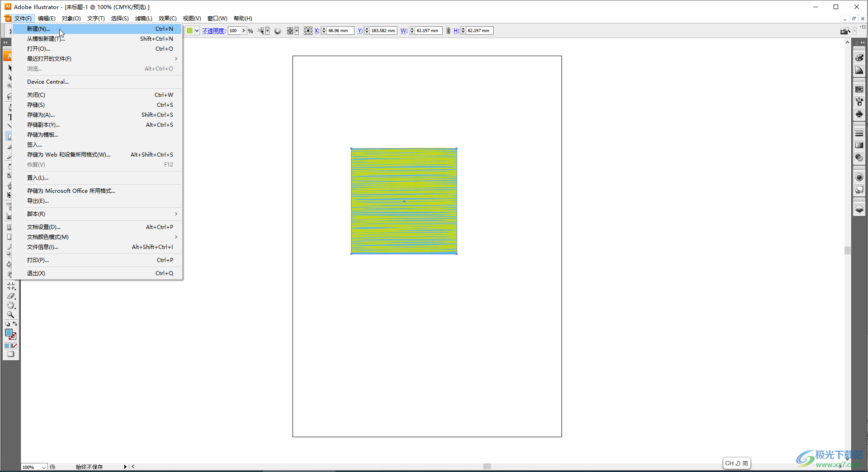This screenshot has height=472, width=868.
Task: Choose Exit (退出) menu entry
Action: click(97, 273)
